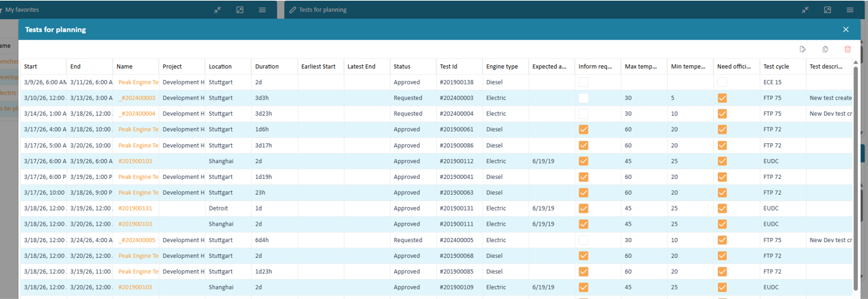This screenshot has height=299, width=868.
Task: Click the copy test icon in dialog toolbar
Action: (825, 49)
